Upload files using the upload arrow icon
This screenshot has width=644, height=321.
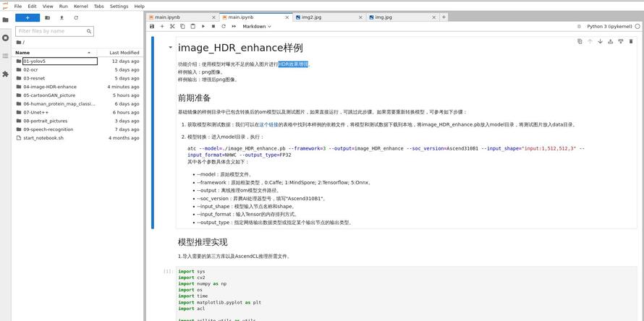tap(62, 18)
